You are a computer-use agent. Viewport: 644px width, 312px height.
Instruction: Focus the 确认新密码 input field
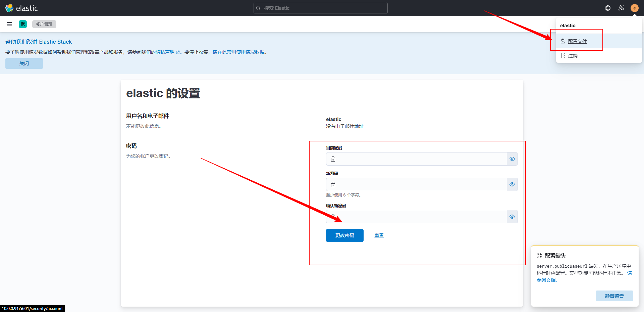pos(416,217)
